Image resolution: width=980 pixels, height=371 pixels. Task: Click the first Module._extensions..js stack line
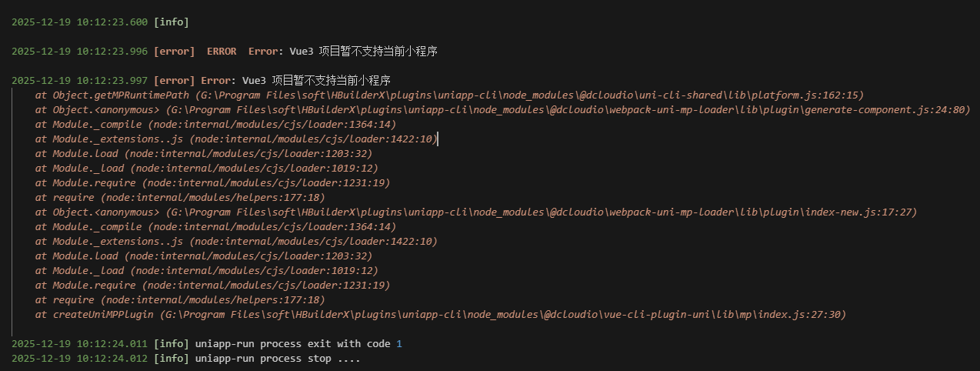[x=236, y=139]
